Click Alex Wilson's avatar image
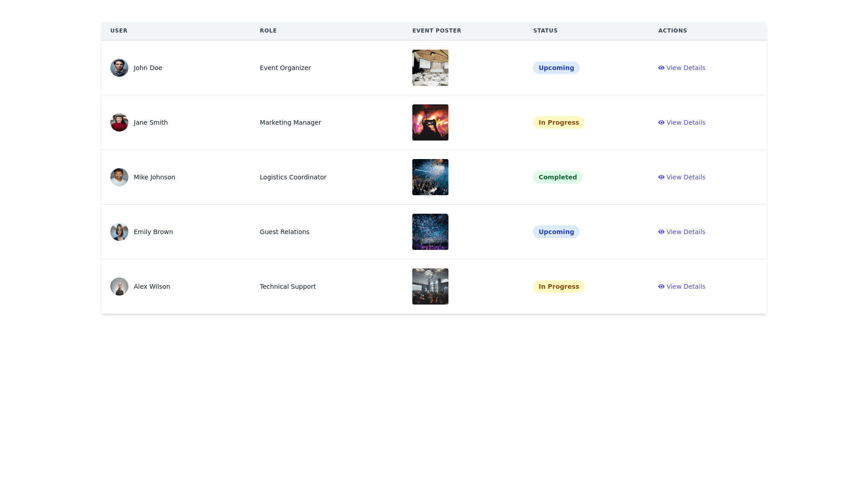Screen dimensions: 868x488 [x=119, y=286]
